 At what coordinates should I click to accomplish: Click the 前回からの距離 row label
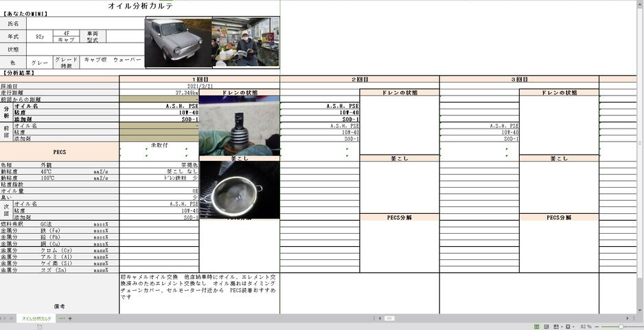pyautogui.click(x=60, y=99)
